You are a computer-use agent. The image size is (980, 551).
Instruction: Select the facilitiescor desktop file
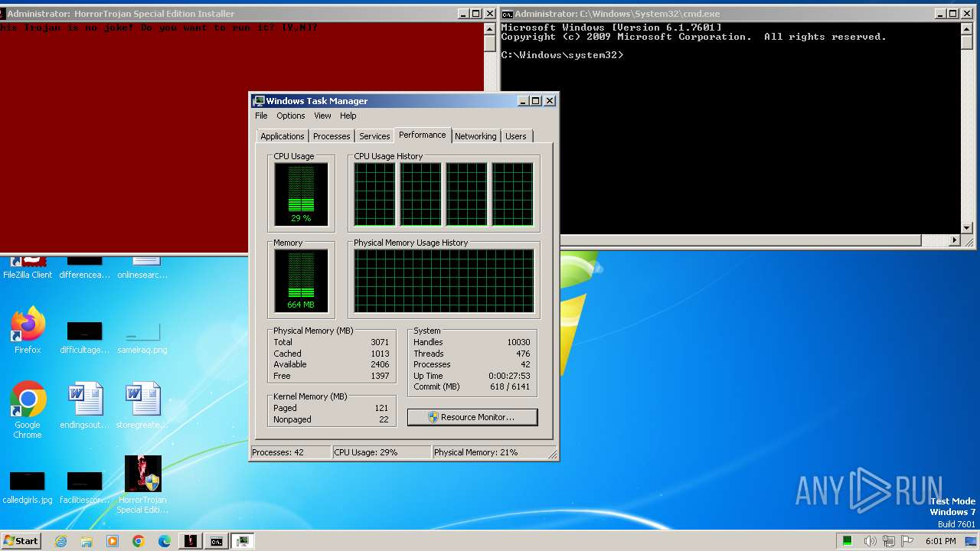click(x=85, y=488)
